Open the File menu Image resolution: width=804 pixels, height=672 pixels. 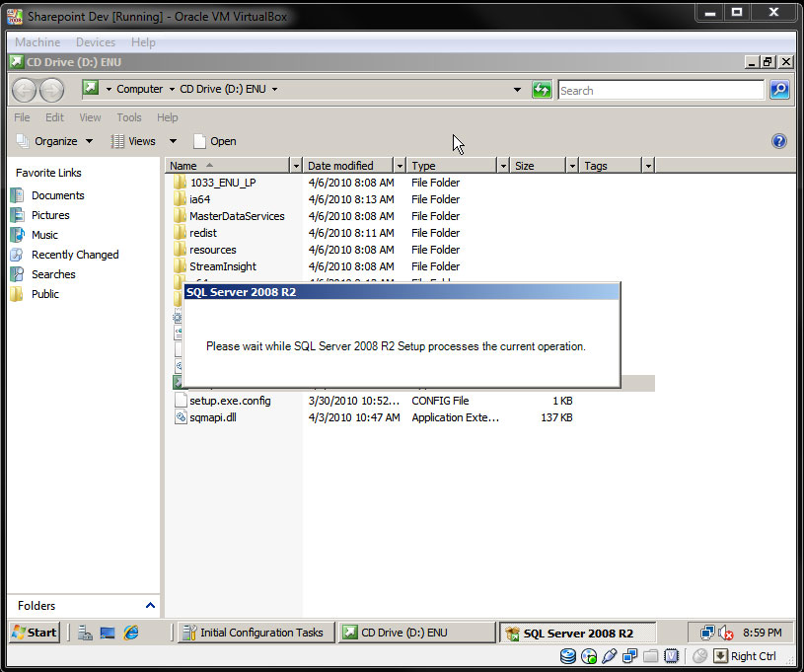pos(22,117)
